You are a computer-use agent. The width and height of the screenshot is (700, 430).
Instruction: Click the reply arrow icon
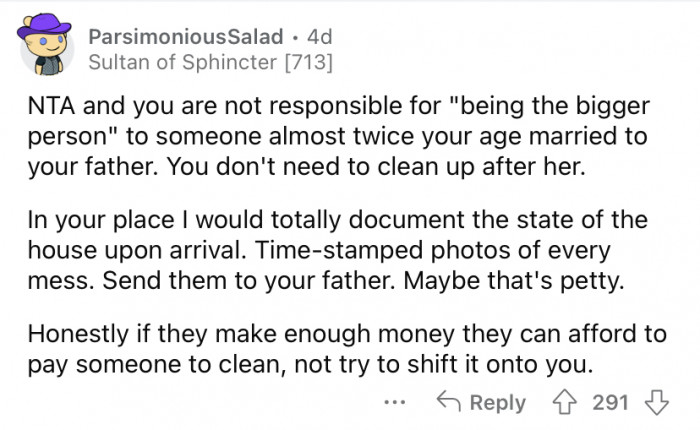(449, 401)
